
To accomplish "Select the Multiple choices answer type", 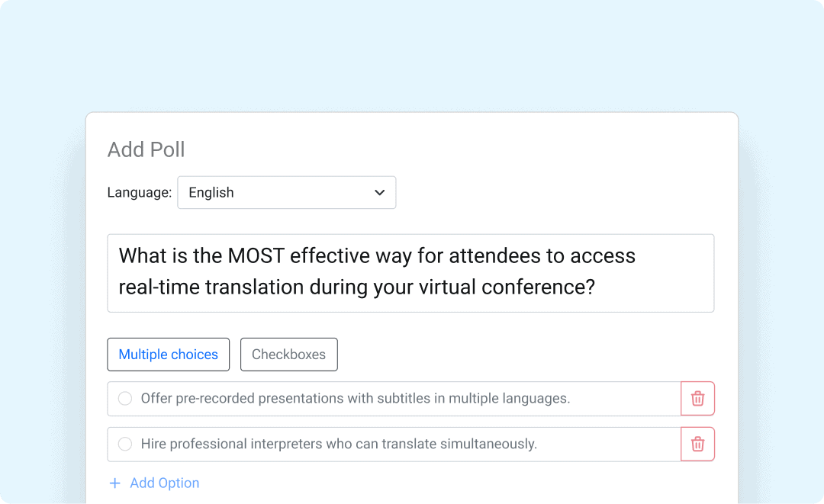I will pos(168,354).
